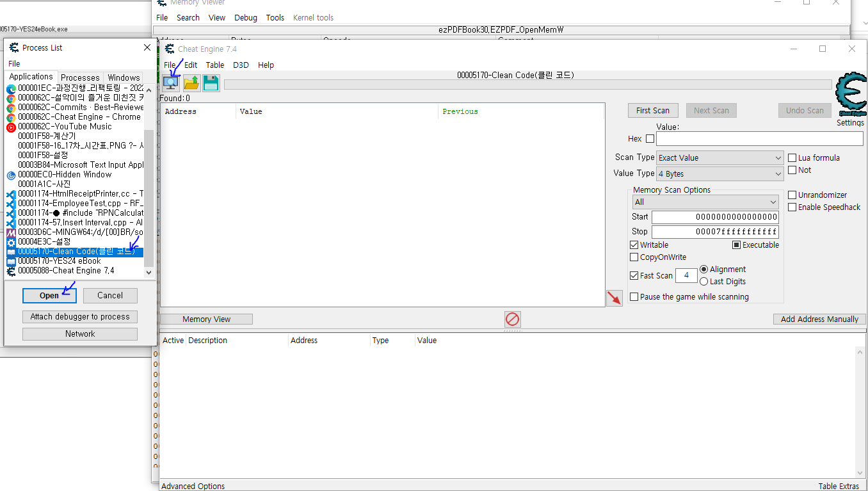Select the Last Digits radio button
Image resolution: width=868 pixels, height=491 pixels.
click(x=704, y=282)
